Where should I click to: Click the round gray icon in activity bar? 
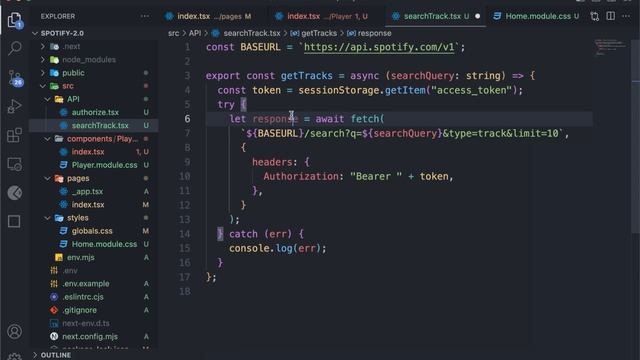pyautogui.click(x=14, y=193)
